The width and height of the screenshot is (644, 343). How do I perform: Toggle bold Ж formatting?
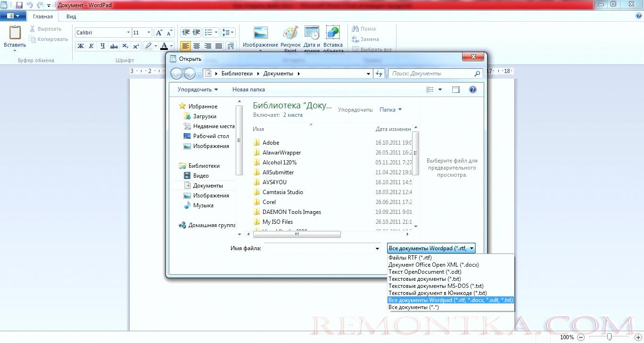click(x=81, y=46)
